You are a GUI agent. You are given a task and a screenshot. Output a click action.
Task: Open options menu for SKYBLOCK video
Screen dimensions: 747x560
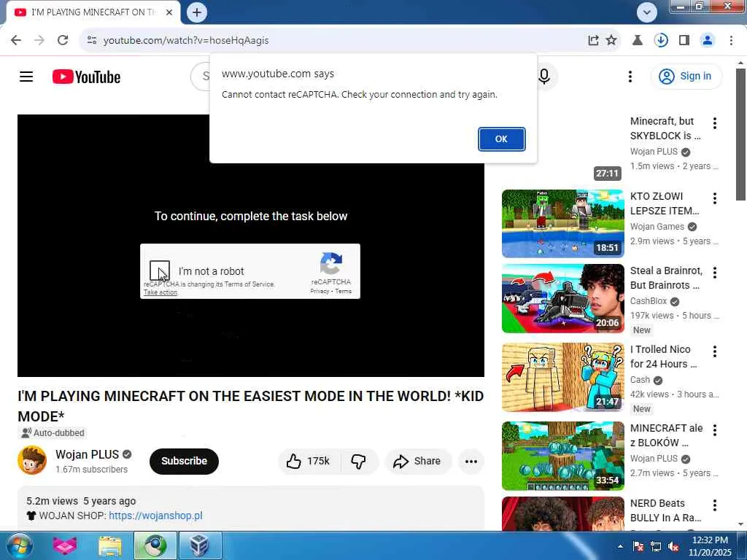tap(715, 123)
